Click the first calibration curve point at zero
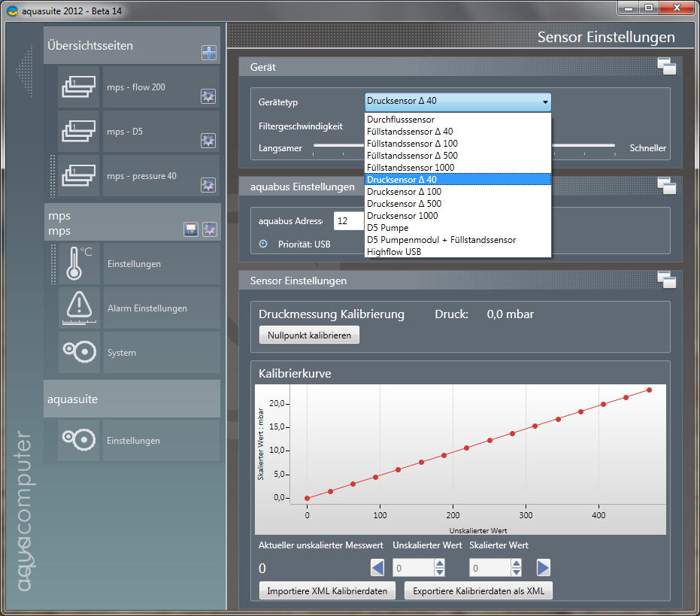700x616 pixels. 307,498
